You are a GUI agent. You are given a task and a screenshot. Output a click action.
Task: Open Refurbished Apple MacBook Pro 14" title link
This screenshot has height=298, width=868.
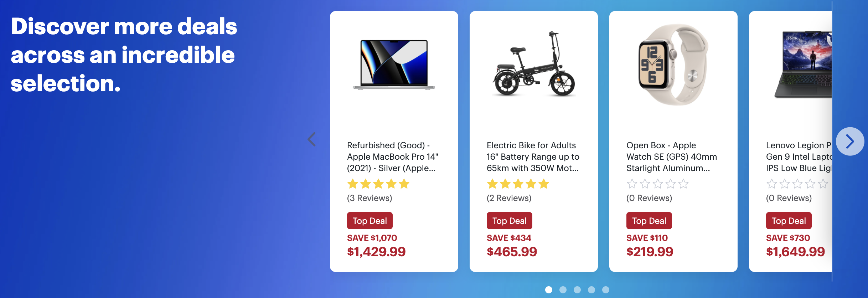coord(393,157)
